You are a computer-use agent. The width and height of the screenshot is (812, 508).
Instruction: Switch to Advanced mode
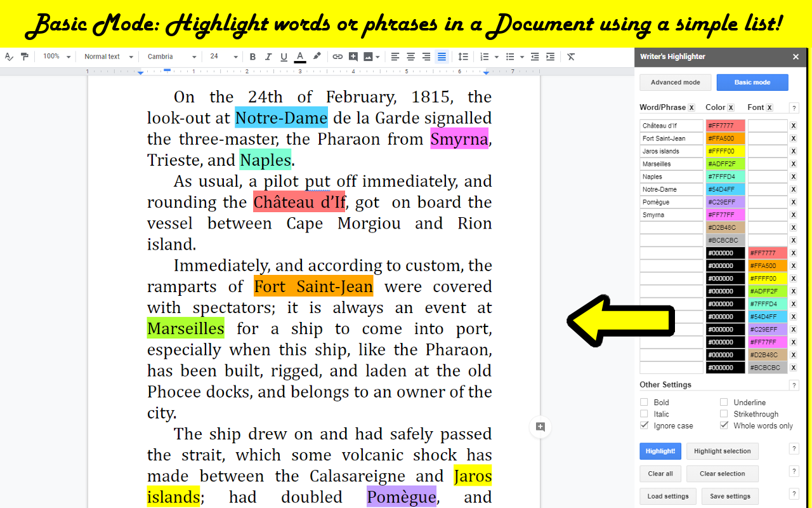point(675,83)
